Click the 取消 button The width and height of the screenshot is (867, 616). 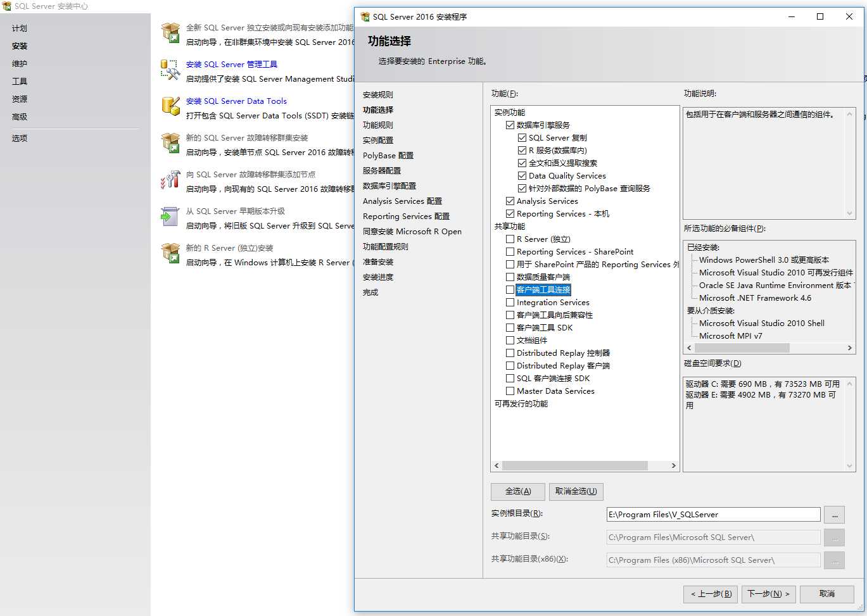pyautogui.click(x=827, y=594)
